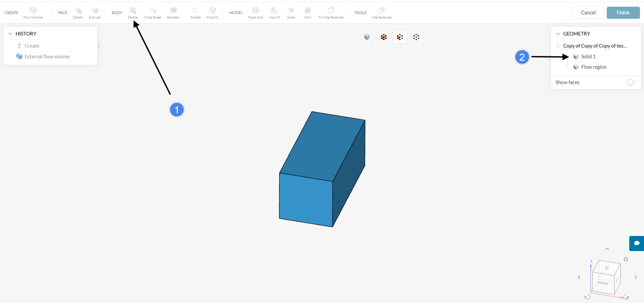Collapse the GEOMETRY panel
Image resolution: width=644 pixels, height=303 pixels.
tap(558, 34)
